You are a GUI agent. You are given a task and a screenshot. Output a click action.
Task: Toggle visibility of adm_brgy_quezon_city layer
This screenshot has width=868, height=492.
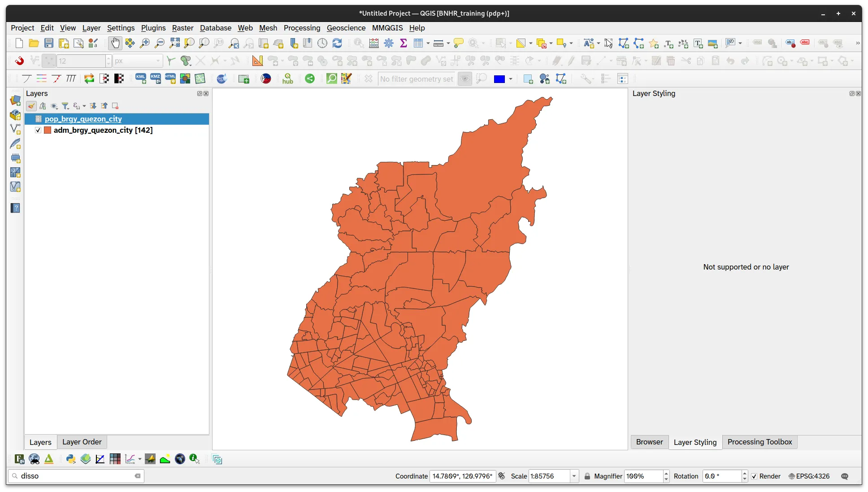tap(38, 130)
